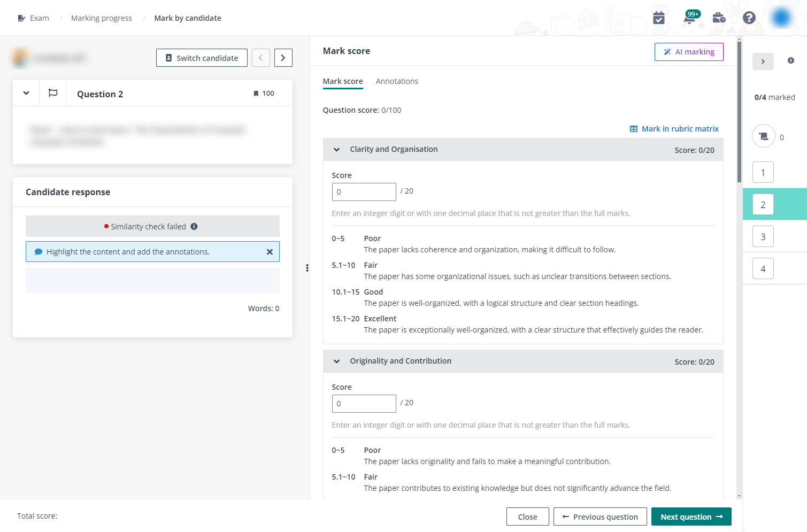This screenshot has width=807, height=532.
Task: Flag Question 2 with the flag icon
Action: pyautogui.click(x=53, y=94)
